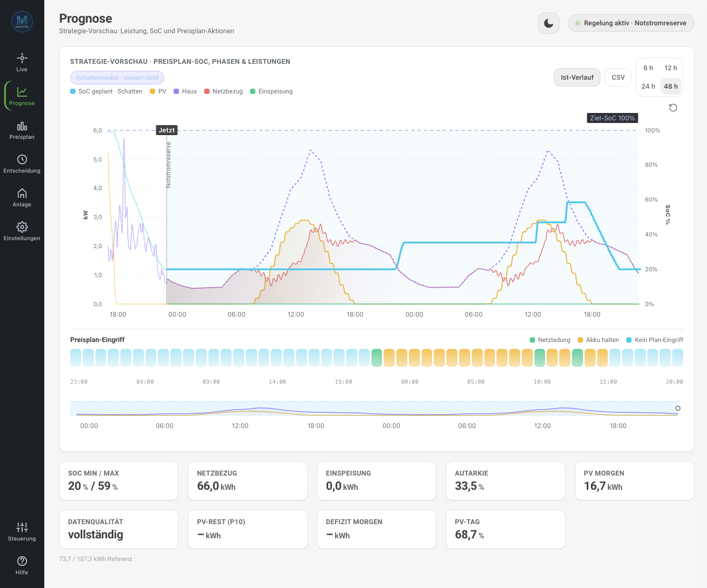
Task: Switch to the 24 h range
Action: pos(648,87)
